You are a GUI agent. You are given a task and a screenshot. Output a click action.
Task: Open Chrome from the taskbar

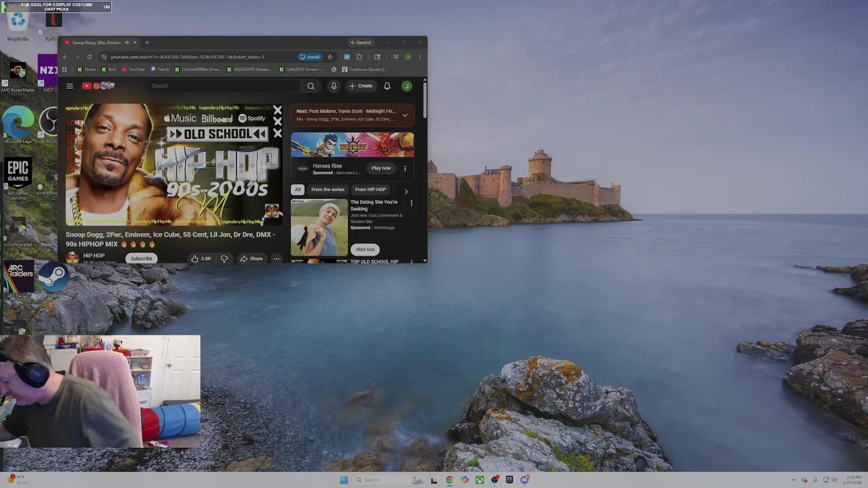coord(450,480)
